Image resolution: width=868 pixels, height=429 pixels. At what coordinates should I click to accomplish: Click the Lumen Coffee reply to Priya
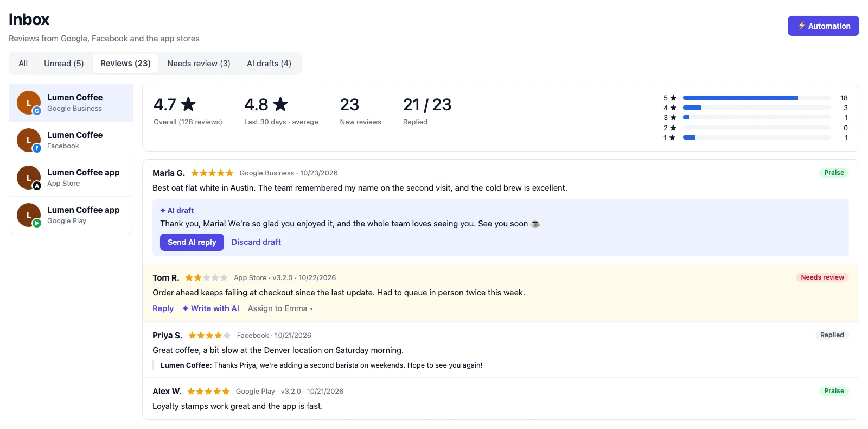pyautogui.click(x=321, y=365)
